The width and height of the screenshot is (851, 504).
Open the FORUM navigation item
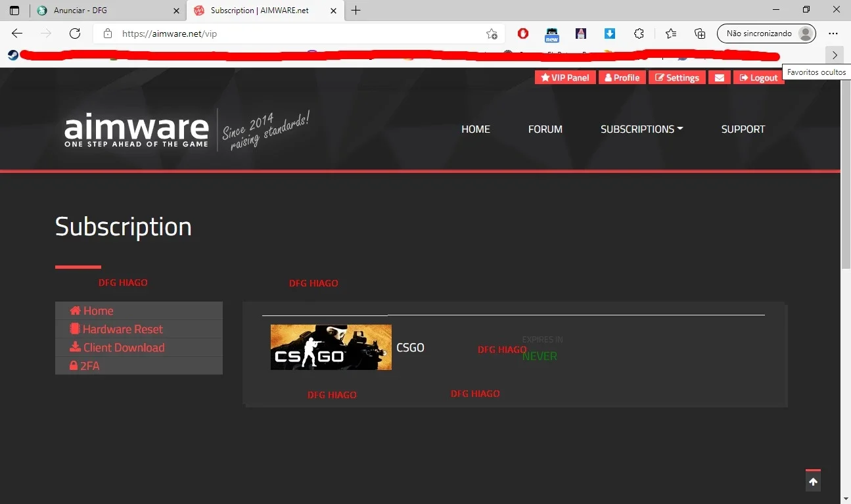545,129
